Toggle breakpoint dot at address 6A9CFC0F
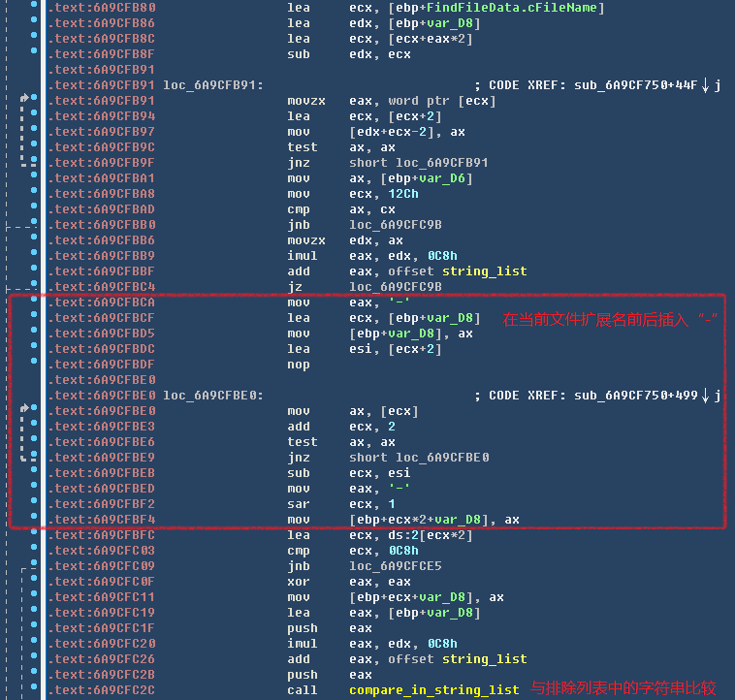735x700 pixels. click(34, 578)
